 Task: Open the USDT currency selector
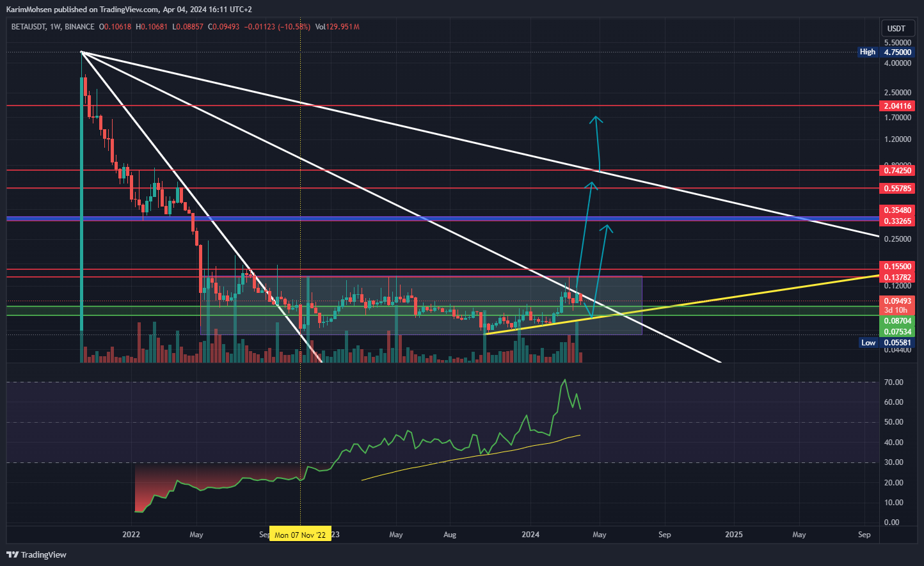click(x=896, y=28)
